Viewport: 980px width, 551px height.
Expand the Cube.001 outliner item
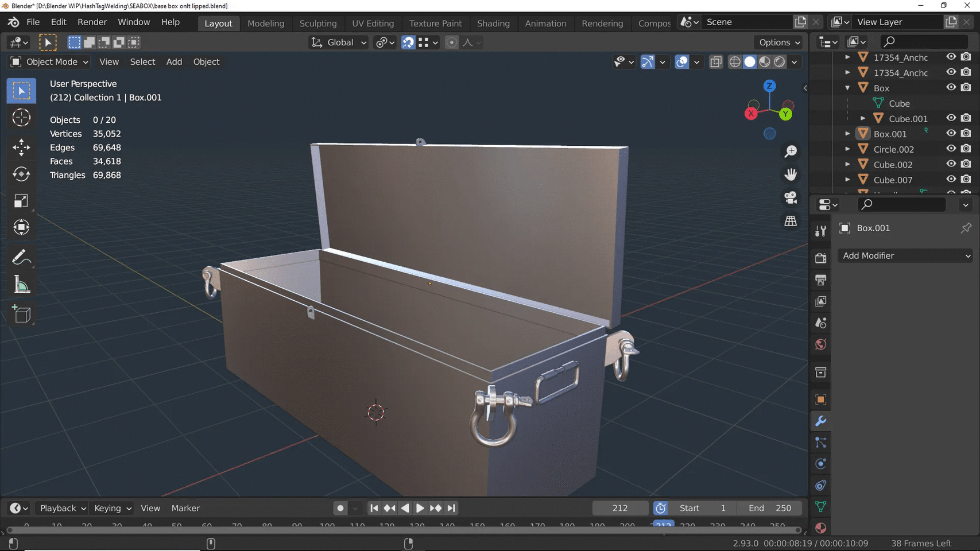(863, 118)
